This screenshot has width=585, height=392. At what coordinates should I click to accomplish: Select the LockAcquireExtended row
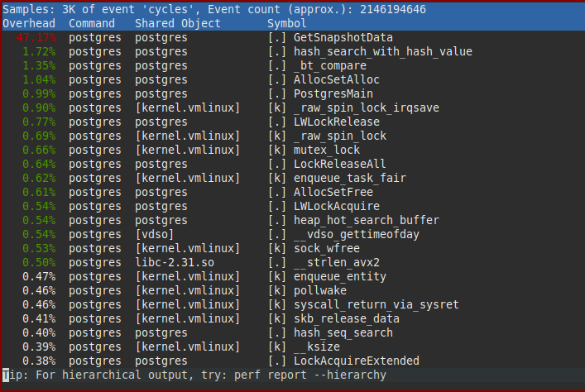coord(293,361)
